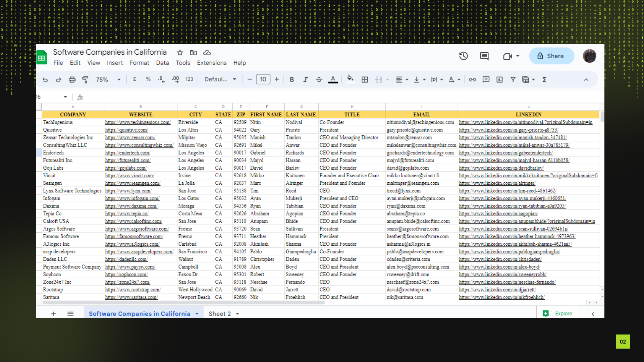Open the Extensions menu
The width and height of the screenshot is (644, 362).
pos(212,63)
